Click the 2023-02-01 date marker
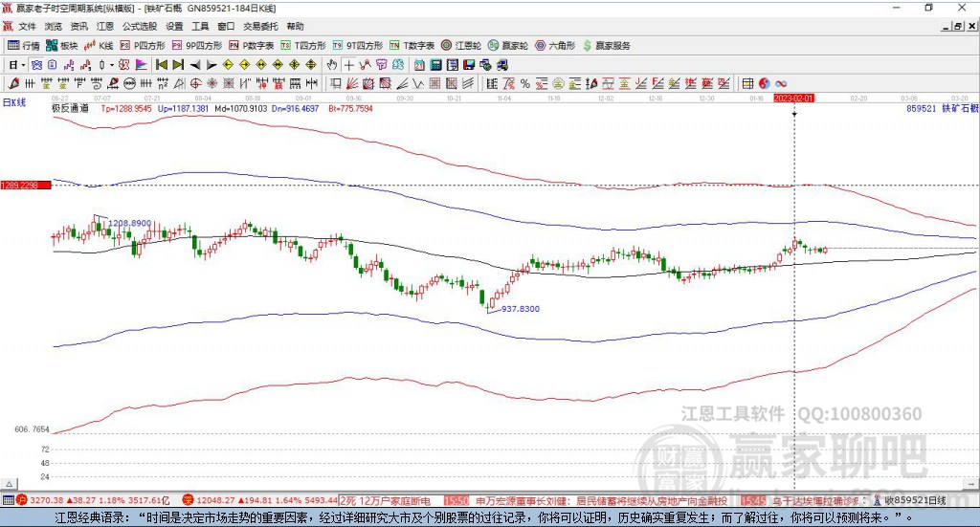This screenshot has height=527, width=980. click(793, 99)
